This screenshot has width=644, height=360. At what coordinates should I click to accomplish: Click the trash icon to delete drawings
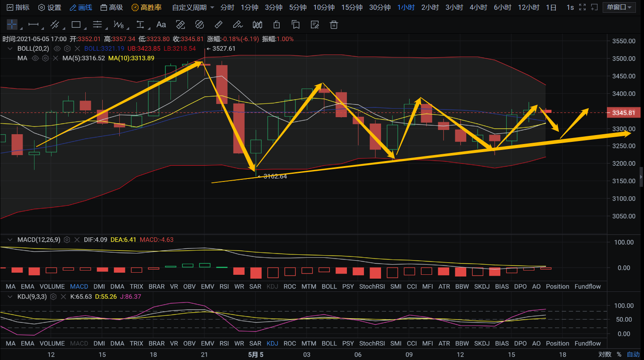[334, 25]
